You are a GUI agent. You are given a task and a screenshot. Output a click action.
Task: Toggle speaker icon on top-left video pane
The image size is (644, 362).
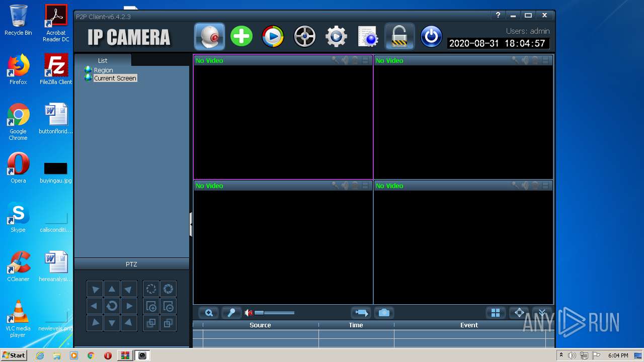pos(345,60)
